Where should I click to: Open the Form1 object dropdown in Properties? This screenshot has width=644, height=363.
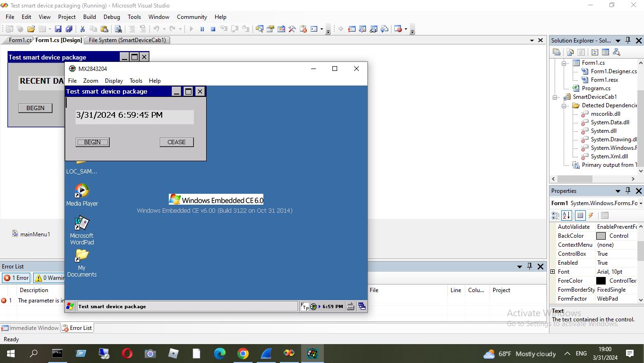(640, 203)
